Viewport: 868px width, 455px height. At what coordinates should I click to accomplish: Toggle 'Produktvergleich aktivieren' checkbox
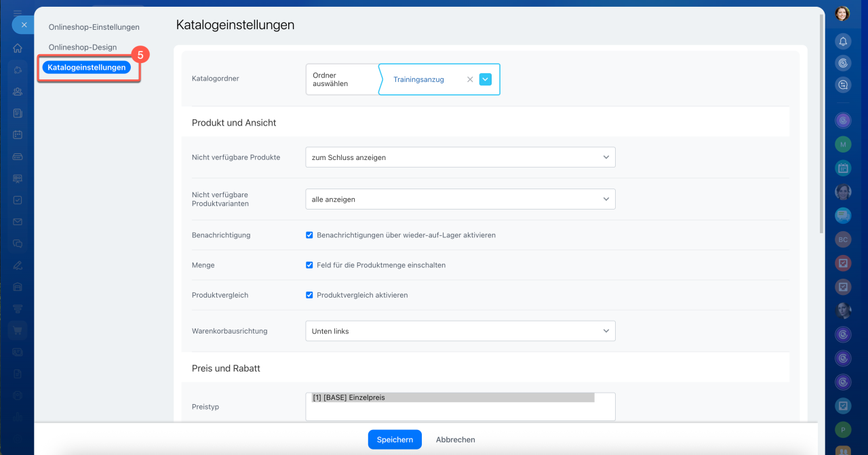(309, 295)
